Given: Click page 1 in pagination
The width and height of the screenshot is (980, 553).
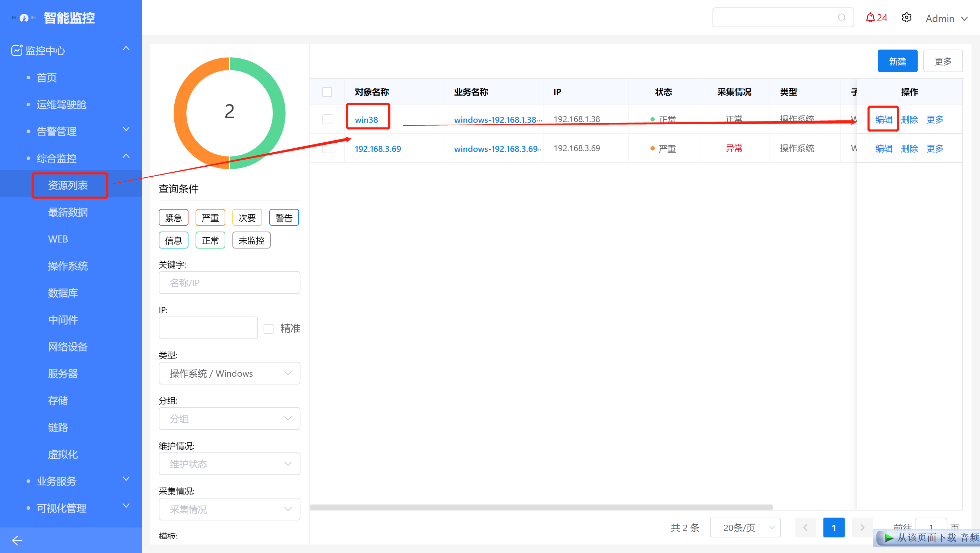Looking at the screenshot, I should coord(834,528).
